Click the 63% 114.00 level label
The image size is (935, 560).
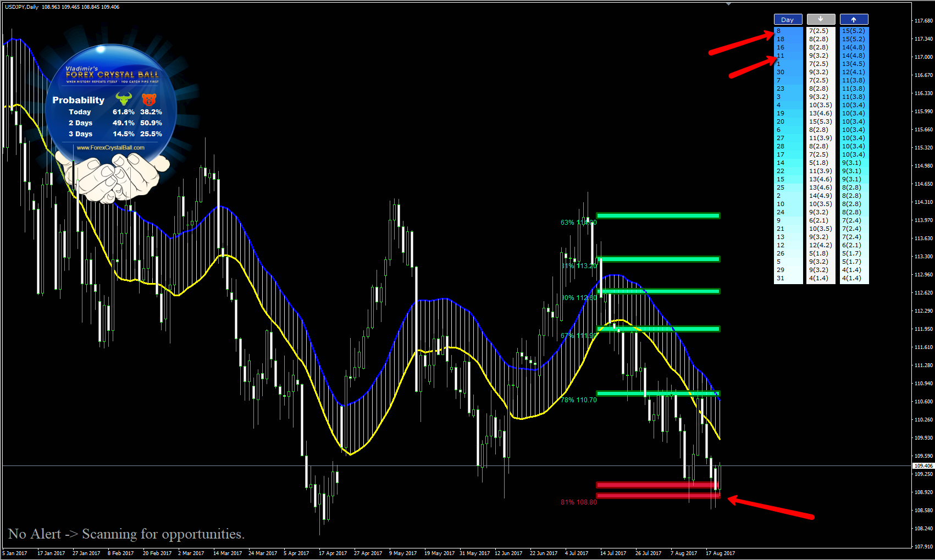tap(578, 223)
